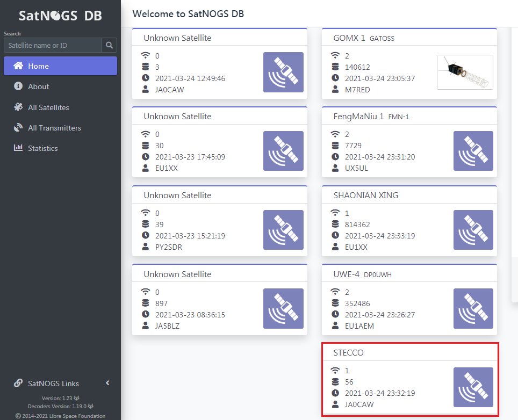Click Unknown Satellite title above PY2SDR
The height and width of the screenshot is (420, 518).
pos(177,195)
